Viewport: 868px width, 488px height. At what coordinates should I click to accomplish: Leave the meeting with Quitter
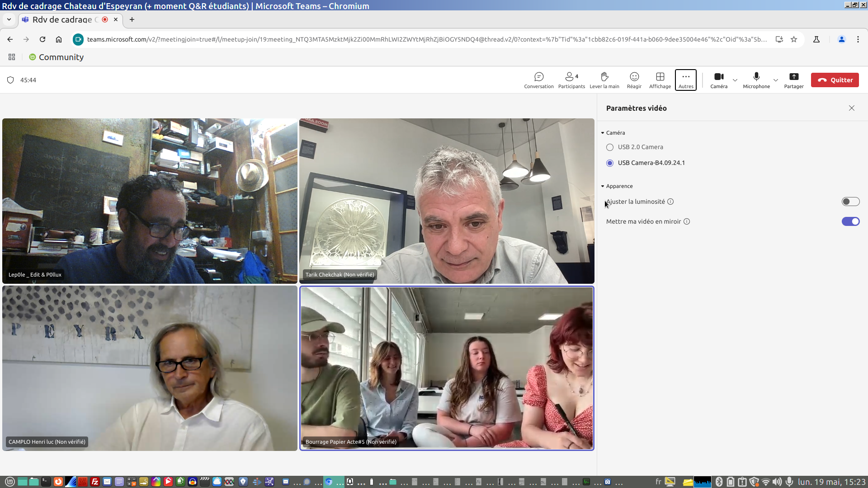pyautogui.click(x=835, y=80)
